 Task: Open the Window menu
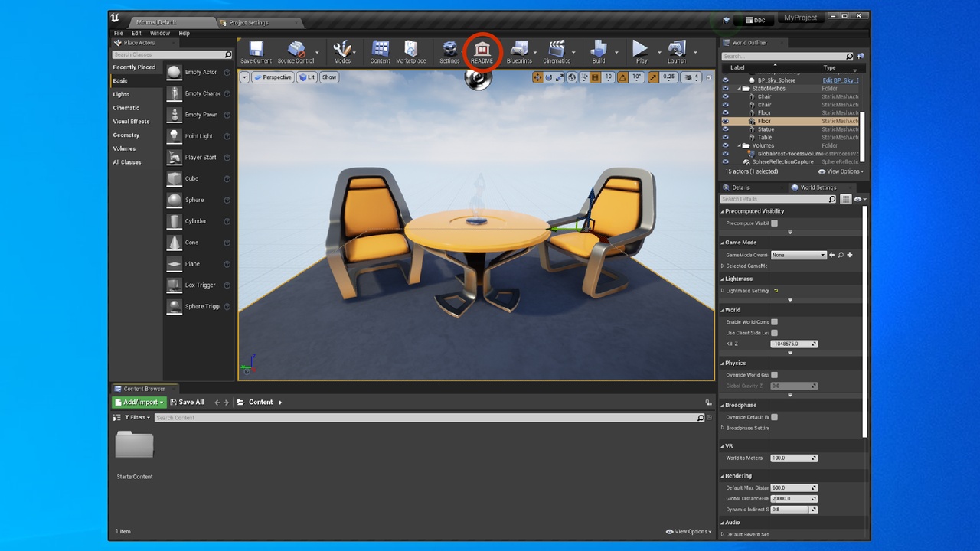pos(160,34)
